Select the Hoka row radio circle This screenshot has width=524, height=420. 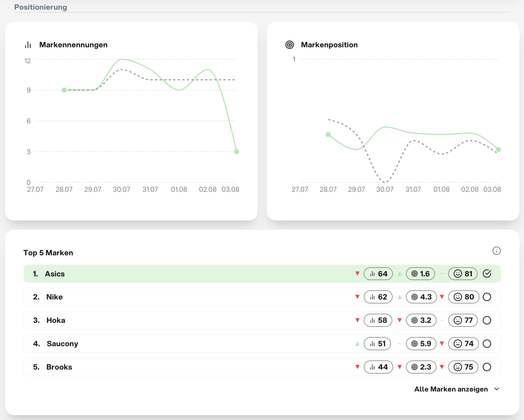(487, 320)
